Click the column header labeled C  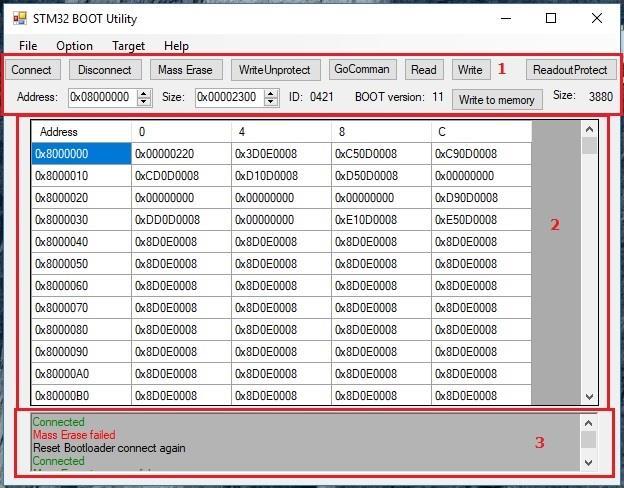click(482, 132)
